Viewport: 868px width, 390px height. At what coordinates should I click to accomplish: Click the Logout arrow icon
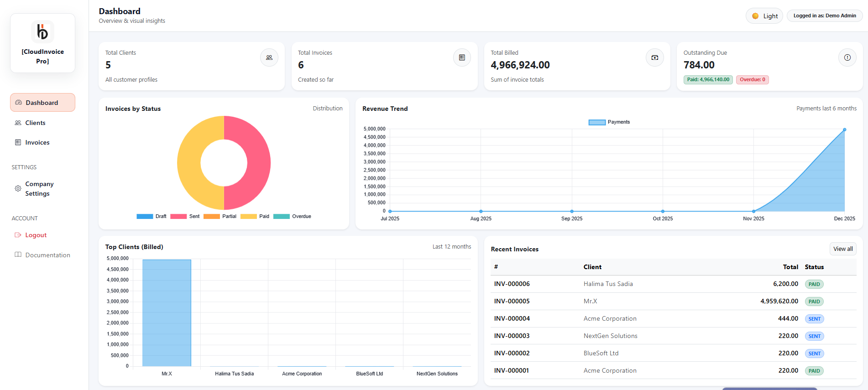tap(18, 235)
